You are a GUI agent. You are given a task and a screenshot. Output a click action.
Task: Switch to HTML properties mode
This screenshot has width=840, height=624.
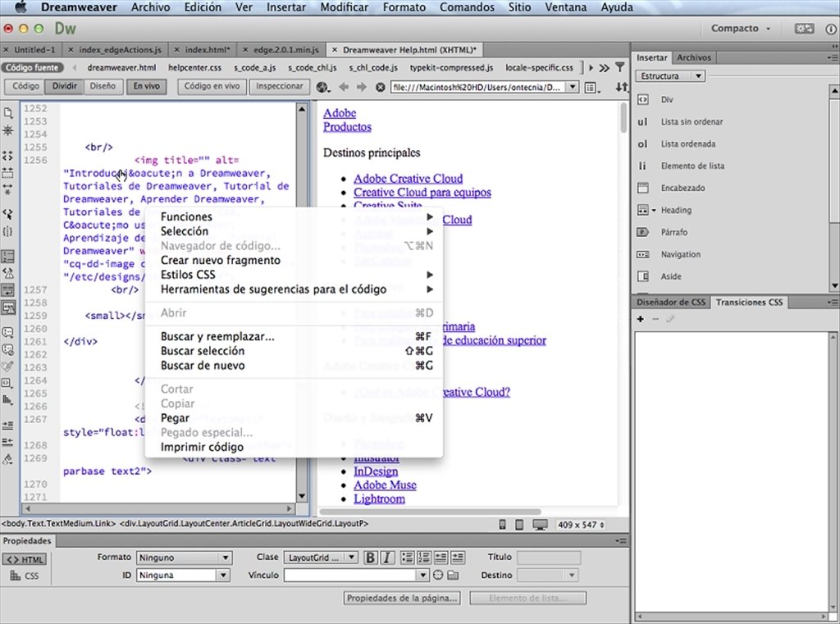pos(25,560)
